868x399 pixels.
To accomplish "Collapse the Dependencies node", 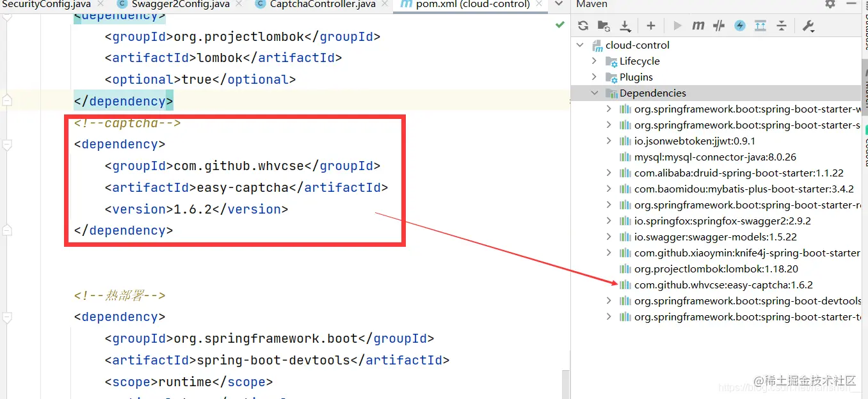I will [595, 93].
